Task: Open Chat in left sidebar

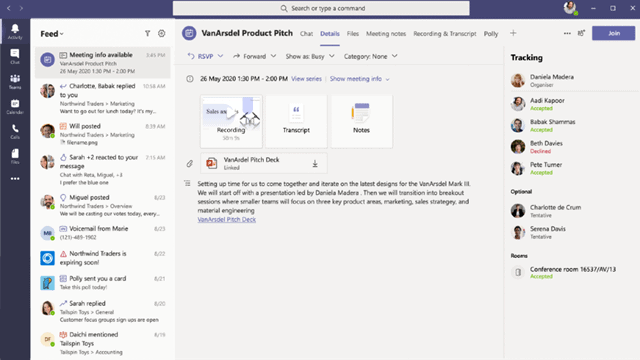Action: [15, 56]
